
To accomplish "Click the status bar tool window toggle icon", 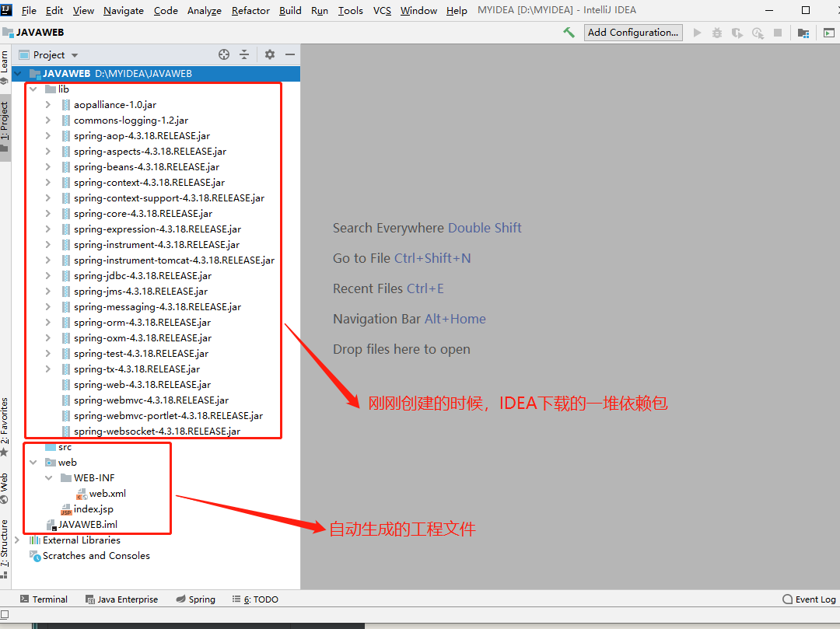I will point(5,614).
